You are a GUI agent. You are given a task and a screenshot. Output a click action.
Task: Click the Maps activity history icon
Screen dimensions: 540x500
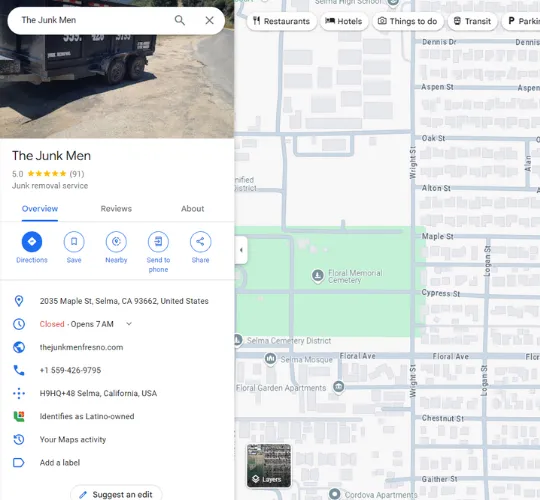pos(19,439)
